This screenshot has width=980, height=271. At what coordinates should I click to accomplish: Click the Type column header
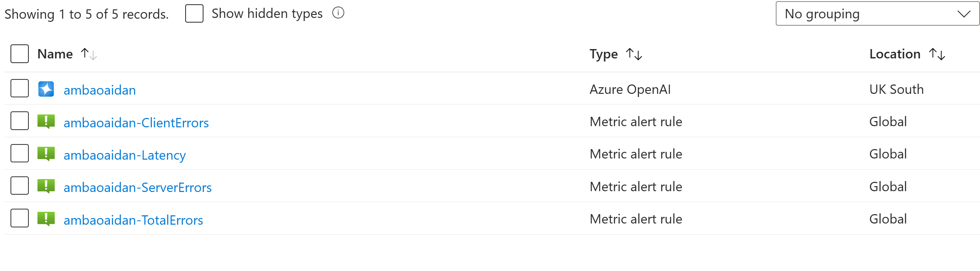coord(603,54)
